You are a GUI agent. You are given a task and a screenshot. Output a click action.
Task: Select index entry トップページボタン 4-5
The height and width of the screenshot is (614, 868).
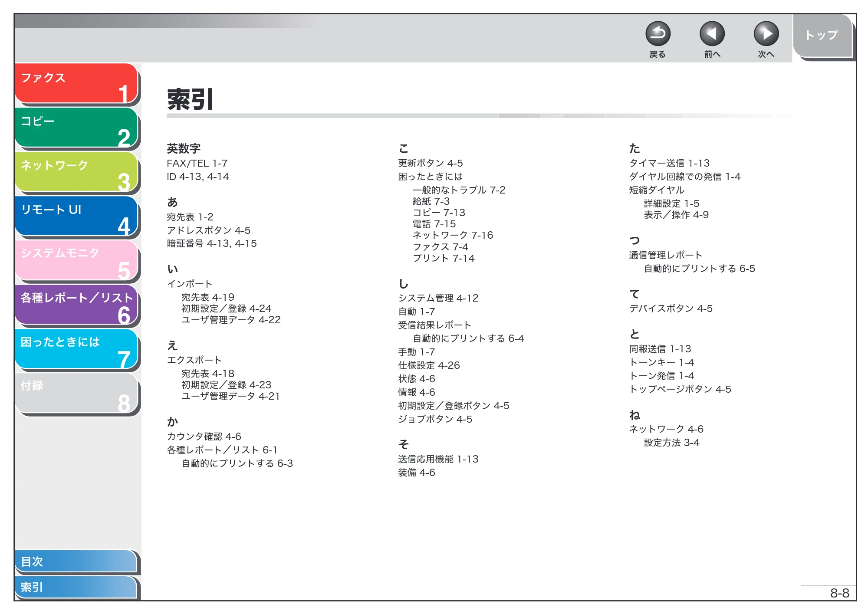[x=681, y=389]
